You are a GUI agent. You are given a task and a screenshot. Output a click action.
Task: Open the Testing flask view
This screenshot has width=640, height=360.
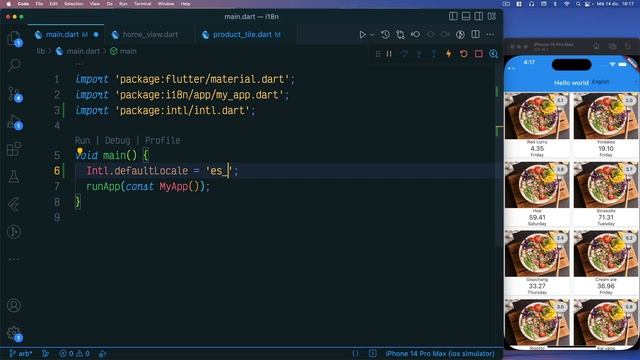14,177
